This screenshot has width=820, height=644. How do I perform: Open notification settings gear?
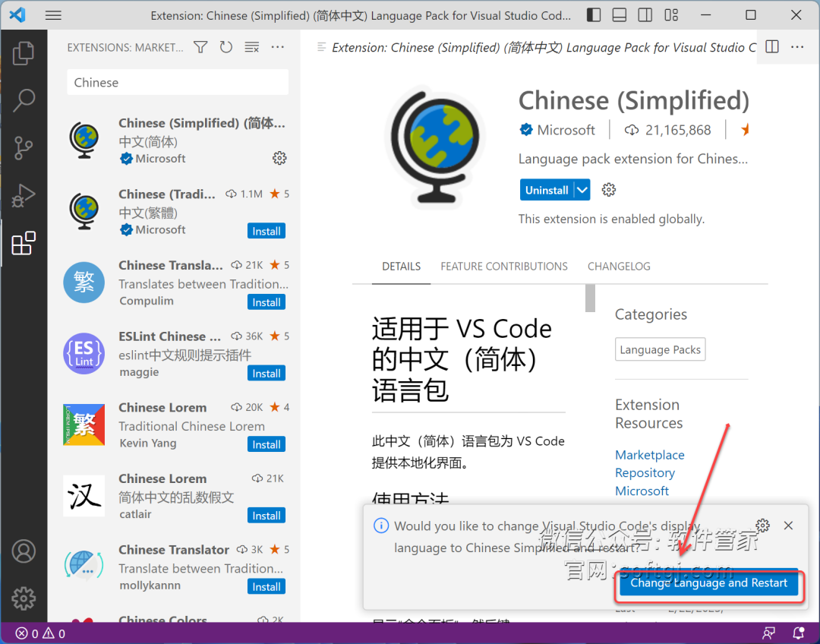763,526
